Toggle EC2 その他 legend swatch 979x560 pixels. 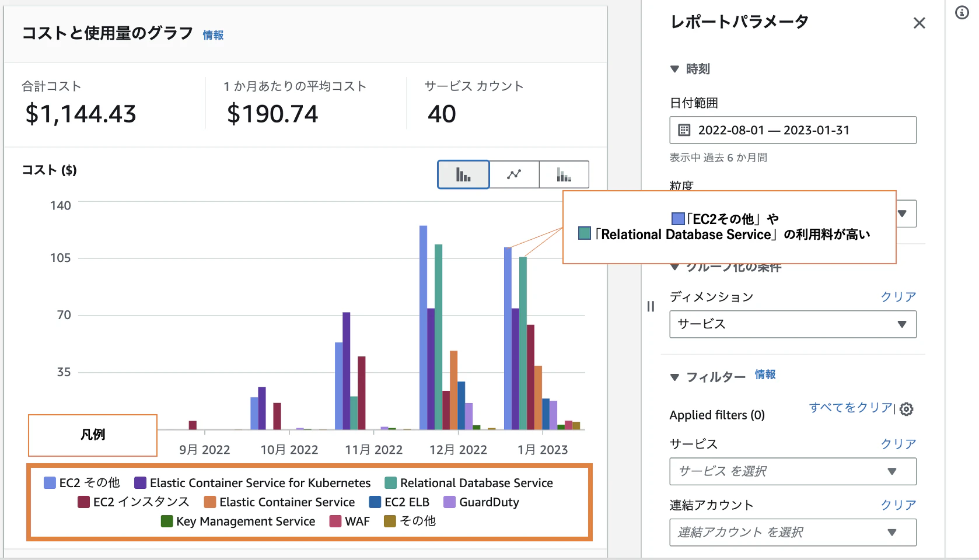(x=50, y=483)
